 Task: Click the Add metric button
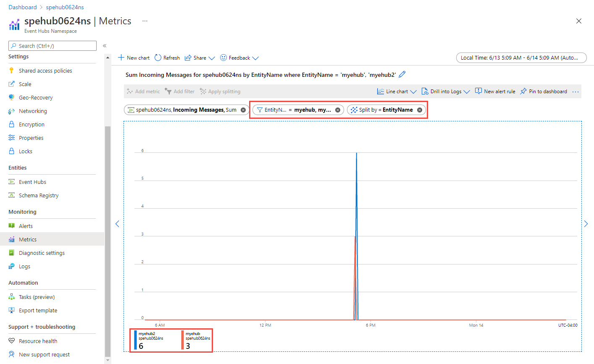point(143,92)
